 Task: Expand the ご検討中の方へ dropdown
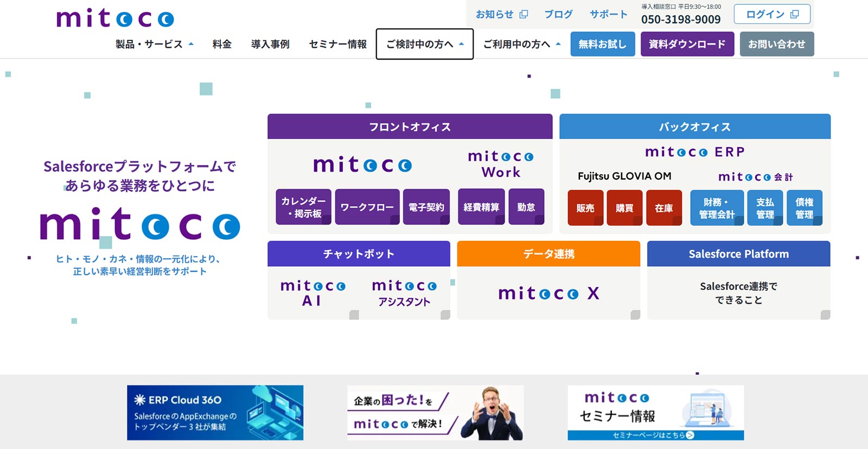coord(425,44)
